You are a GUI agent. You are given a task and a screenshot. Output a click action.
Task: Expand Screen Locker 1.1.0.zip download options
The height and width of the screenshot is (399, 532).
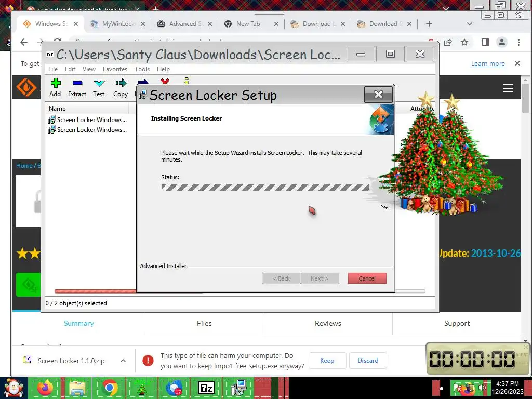(123, 361)
